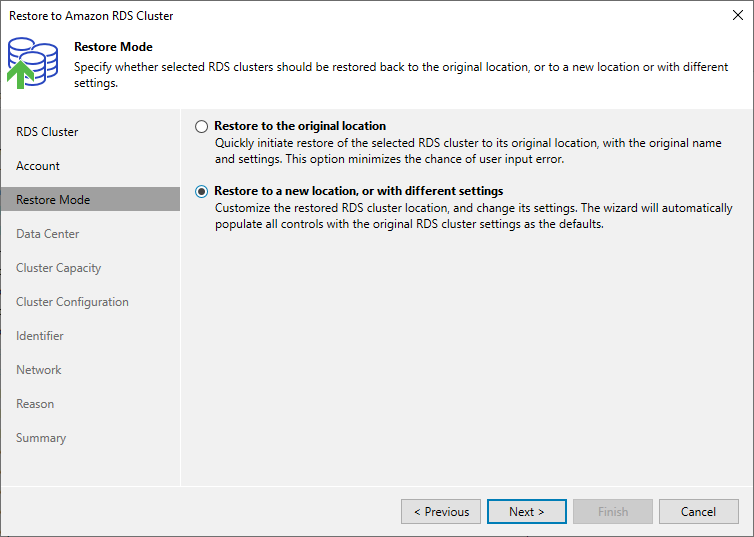This screenshot has height=537, width=754.
Task: Click the Finish button
Action: pos(613,512)
